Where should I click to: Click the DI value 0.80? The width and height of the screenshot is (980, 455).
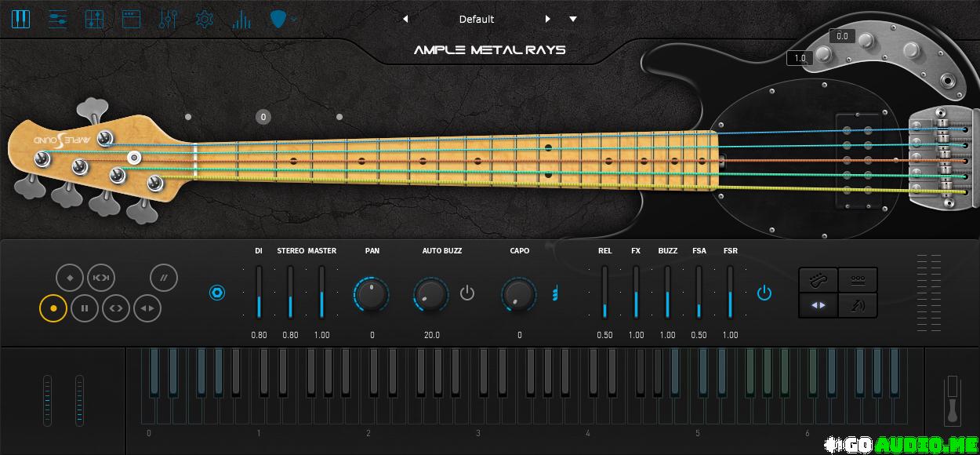pyautogui.click(x=259, y=335)
